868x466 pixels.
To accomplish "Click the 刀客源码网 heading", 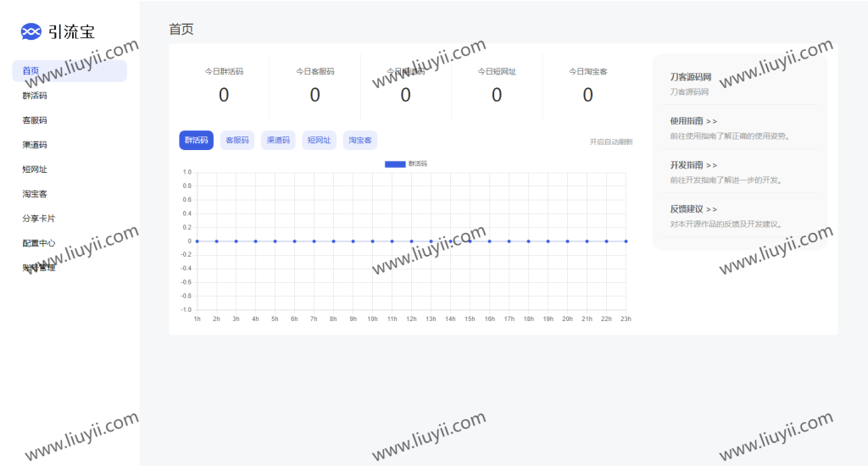I will [x=690, y=77].
